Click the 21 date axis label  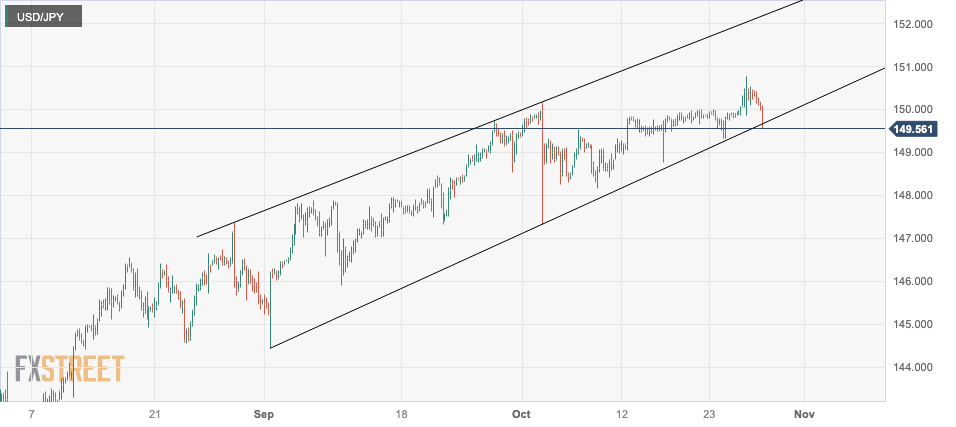(155, 414)
